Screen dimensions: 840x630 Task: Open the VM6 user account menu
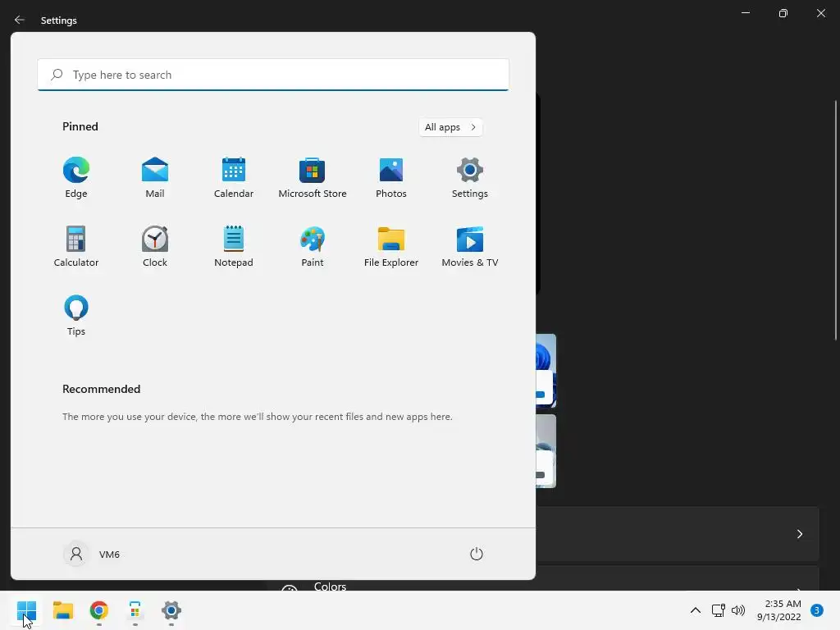coord(92,554)
